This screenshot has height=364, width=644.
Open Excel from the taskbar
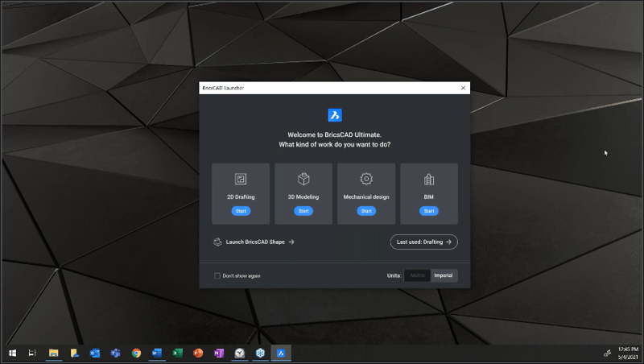[177, 353]
